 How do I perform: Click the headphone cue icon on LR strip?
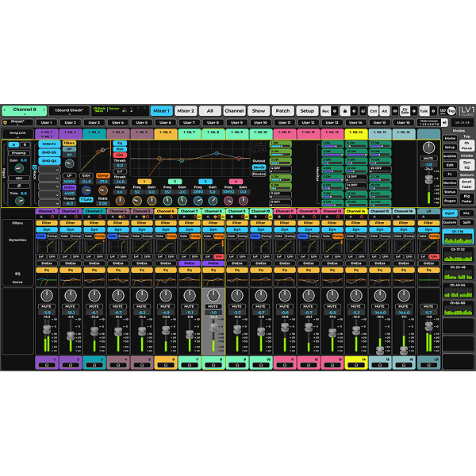click(428, 365)
